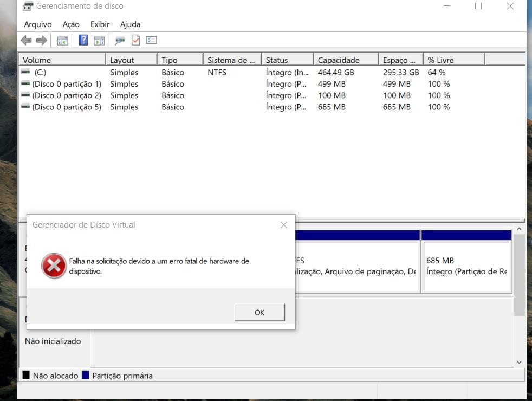
Task: Click the properties checkmark toolbar icon
Action: click(136, 40)
